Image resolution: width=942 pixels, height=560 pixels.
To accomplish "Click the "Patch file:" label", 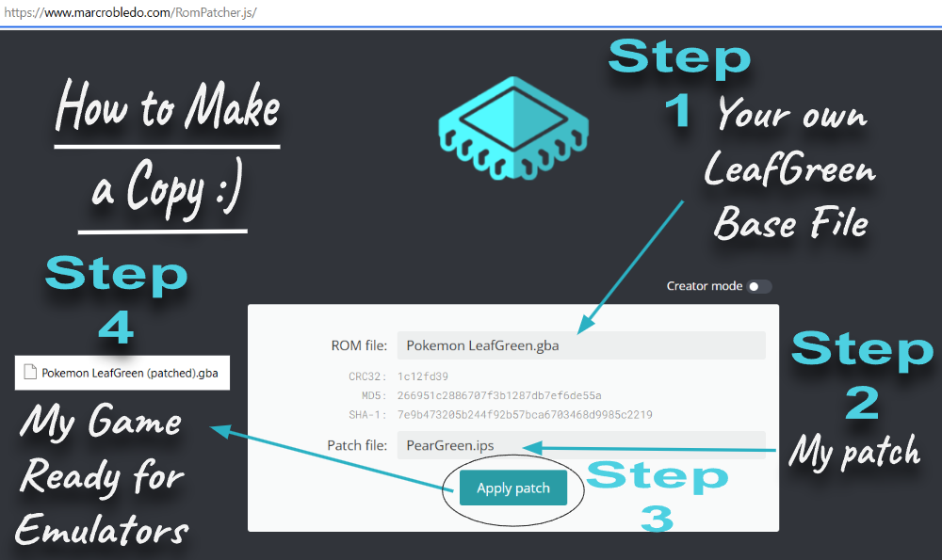I will [x=357, y=445].
